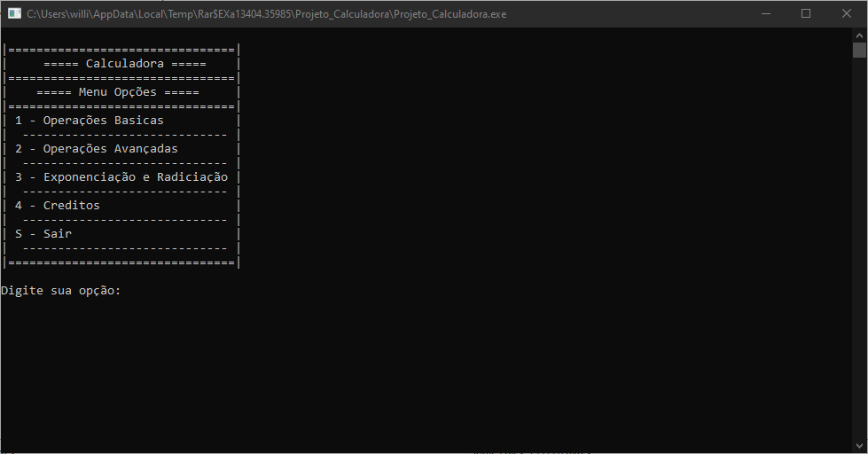Click the top border line above Calculadora
The width and height of the screenshot is (868, 454).
[121, 50]
